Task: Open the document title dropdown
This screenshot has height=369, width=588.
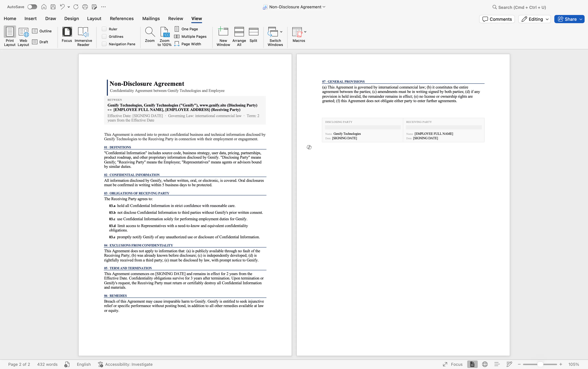Action: tap(324, 7)
